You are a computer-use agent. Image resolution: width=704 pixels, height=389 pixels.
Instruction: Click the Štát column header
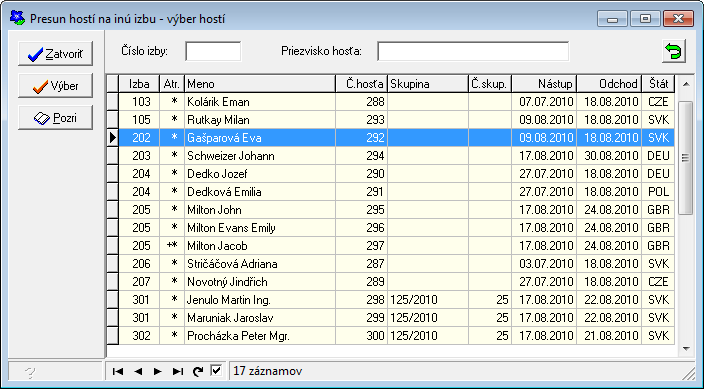tap(658, 84)
